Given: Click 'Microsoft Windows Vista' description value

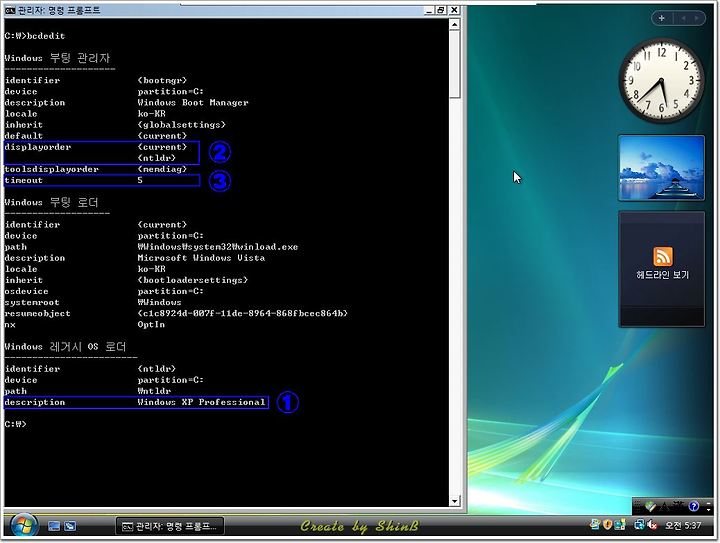Looking at the screenshot, I should tap(201, 258).
